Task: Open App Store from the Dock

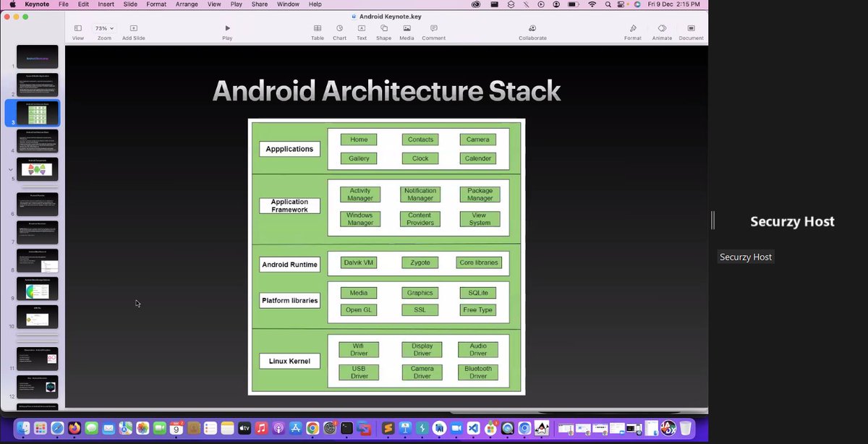Action: tap(296, 428)
